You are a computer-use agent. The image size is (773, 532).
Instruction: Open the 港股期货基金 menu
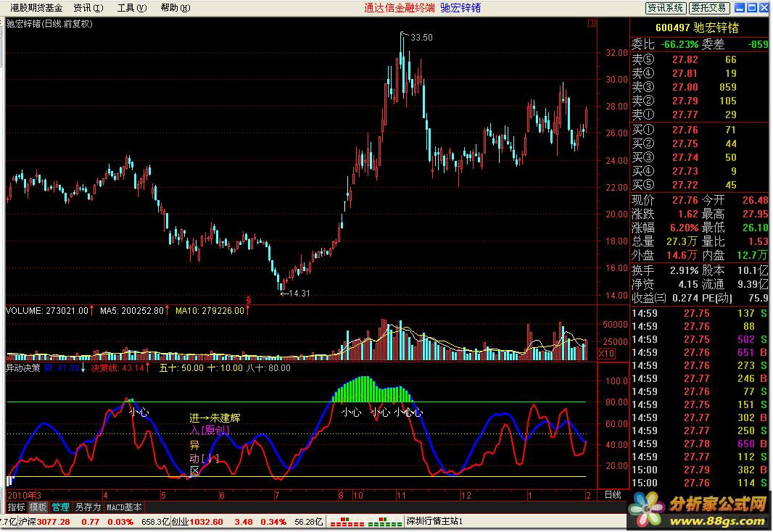tap(36, 8)
